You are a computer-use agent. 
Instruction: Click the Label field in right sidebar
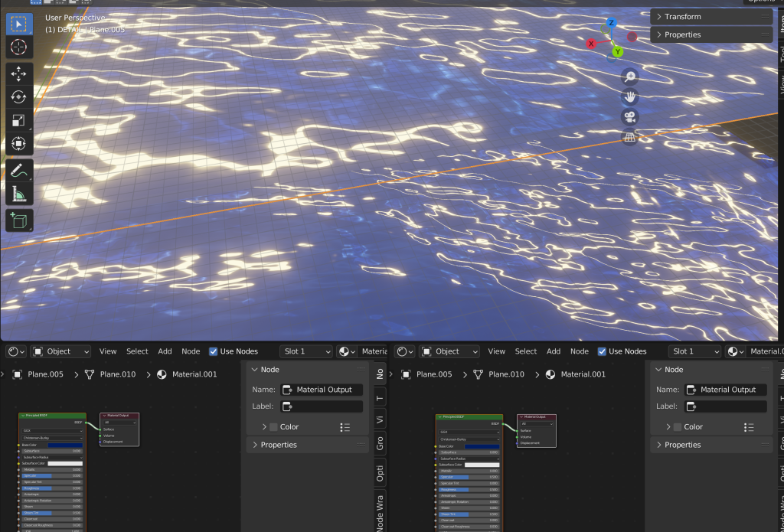click(726, 406)
